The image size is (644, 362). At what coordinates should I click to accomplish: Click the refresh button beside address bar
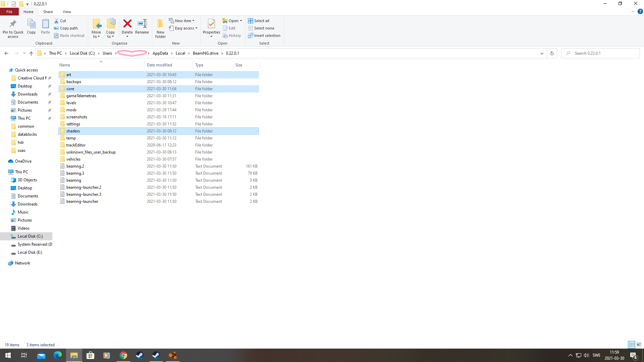pyautogui.click(x=552, y=53)
